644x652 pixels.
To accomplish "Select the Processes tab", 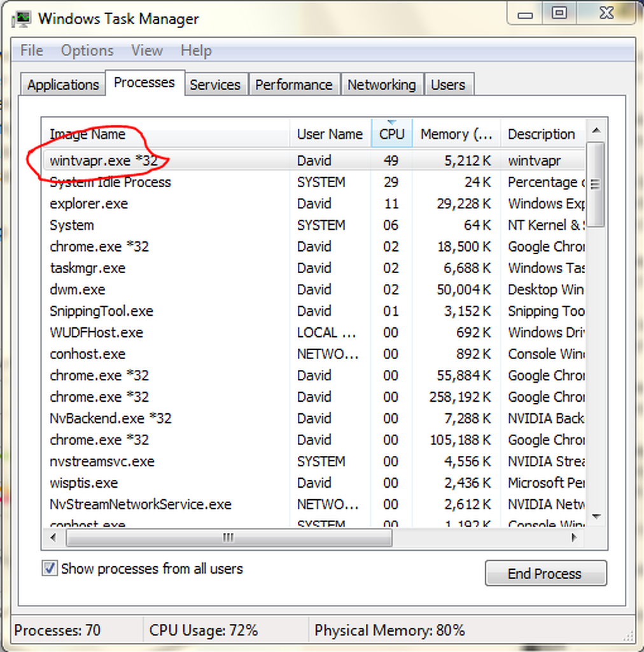I will pos(144,83).
